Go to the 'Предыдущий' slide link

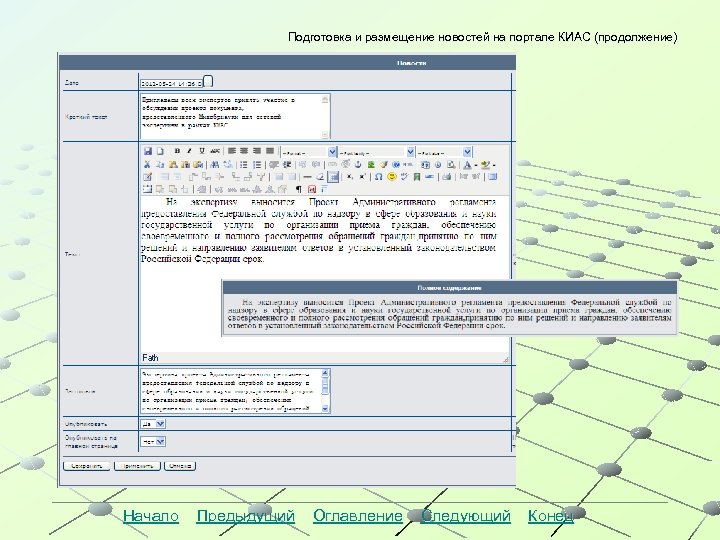246,516
